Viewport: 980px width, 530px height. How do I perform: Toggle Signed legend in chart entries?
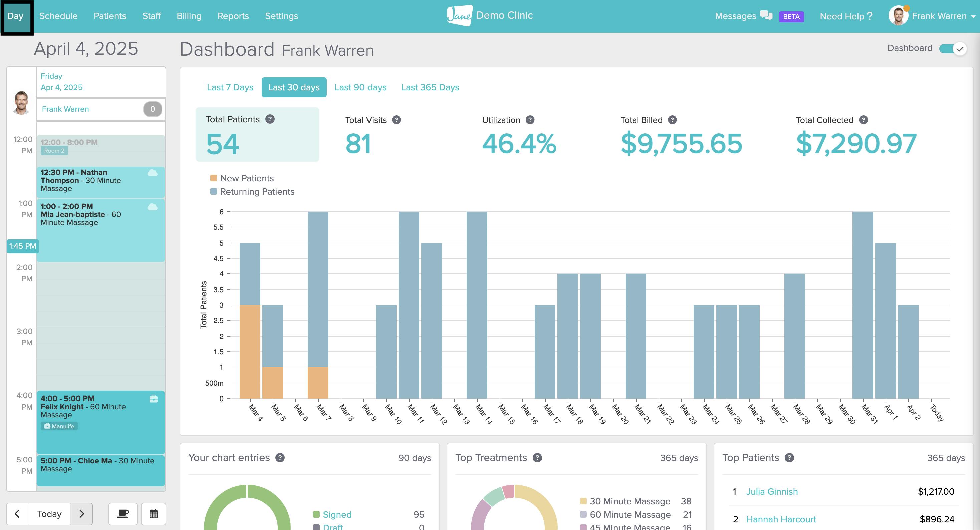(x=332, y=514)
